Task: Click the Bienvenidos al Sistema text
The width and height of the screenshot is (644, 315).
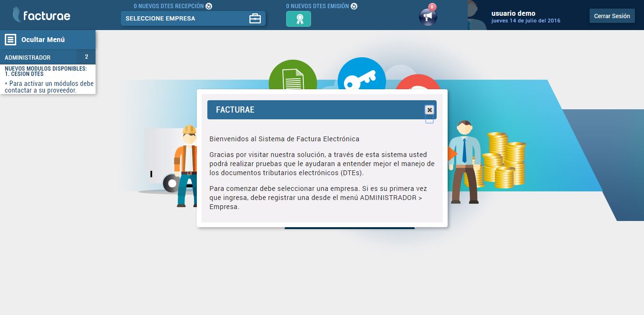Action: click(x=284, y=139)
